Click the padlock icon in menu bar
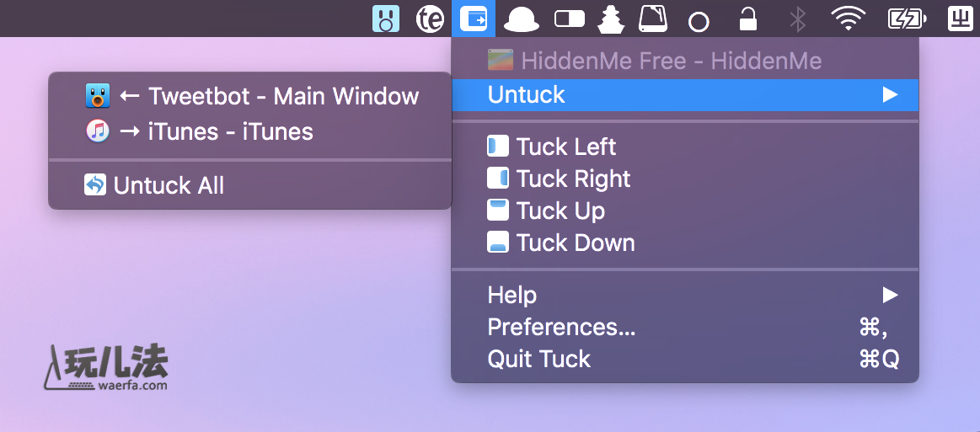 pos(747,19)
